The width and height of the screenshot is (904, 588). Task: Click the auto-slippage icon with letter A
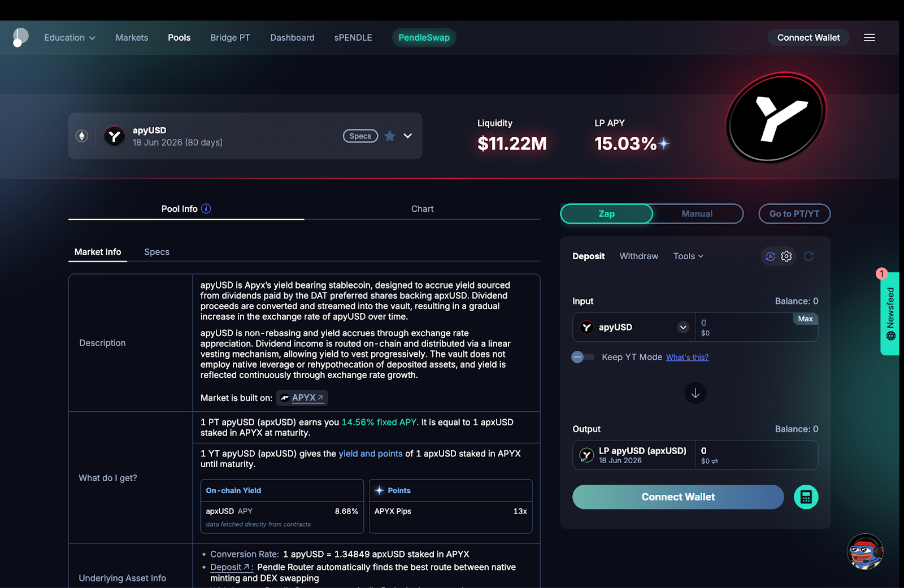770,256
